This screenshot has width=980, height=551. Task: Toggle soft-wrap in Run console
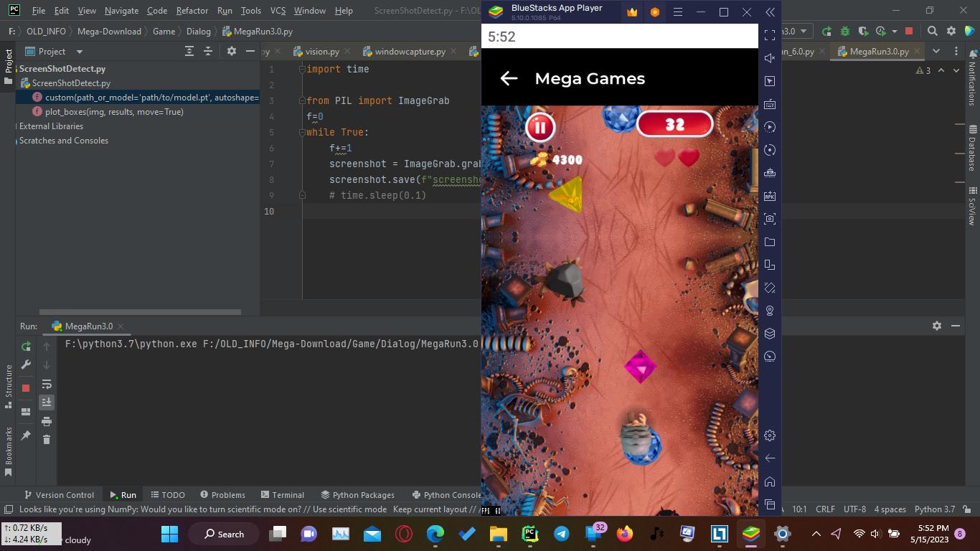pos(47,384)
